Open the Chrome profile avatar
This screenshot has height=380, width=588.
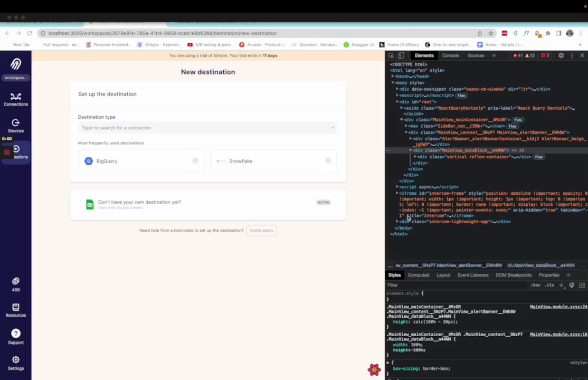(570, 33)
